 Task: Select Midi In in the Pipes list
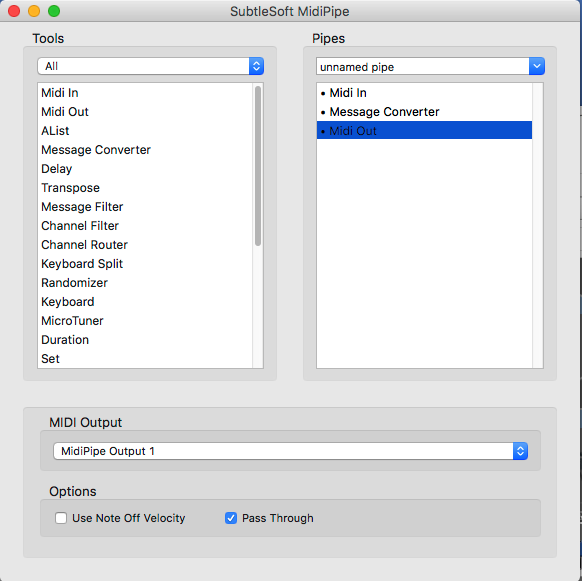click(424, 93)
